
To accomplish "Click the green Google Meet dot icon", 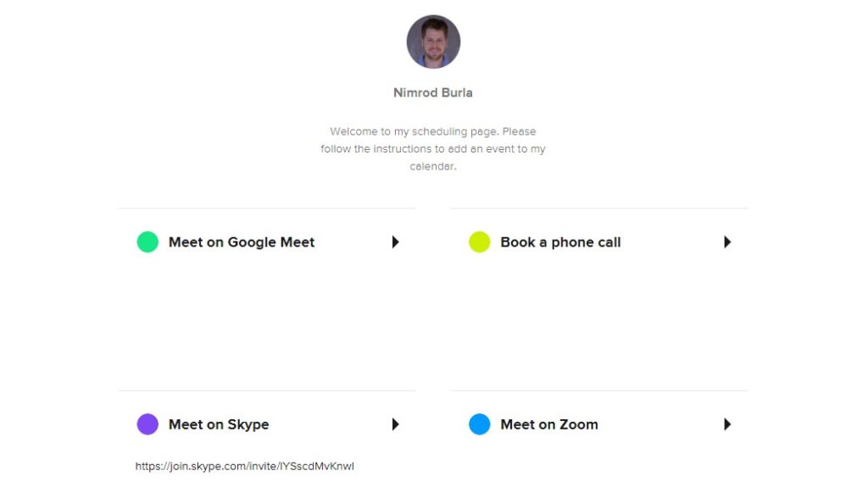I will (x=147, y=242).
